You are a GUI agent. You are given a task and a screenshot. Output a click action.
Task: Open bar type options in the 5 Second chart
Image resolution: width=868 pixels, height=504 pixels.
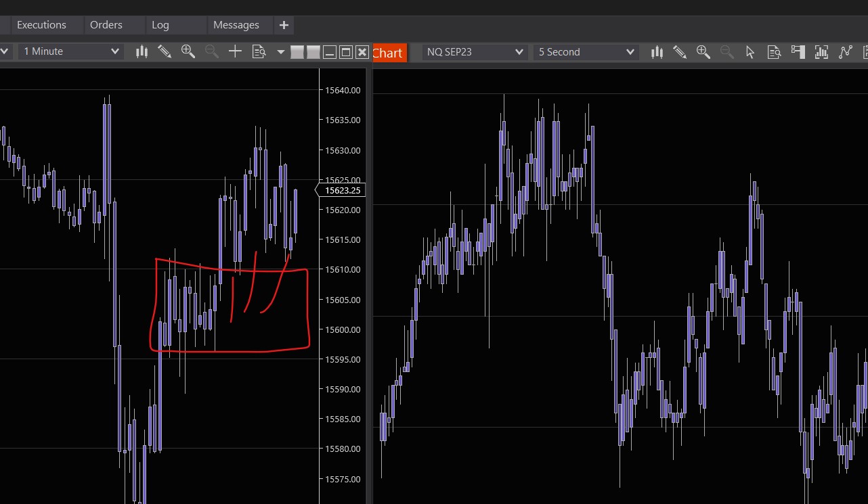coord(657,52)
